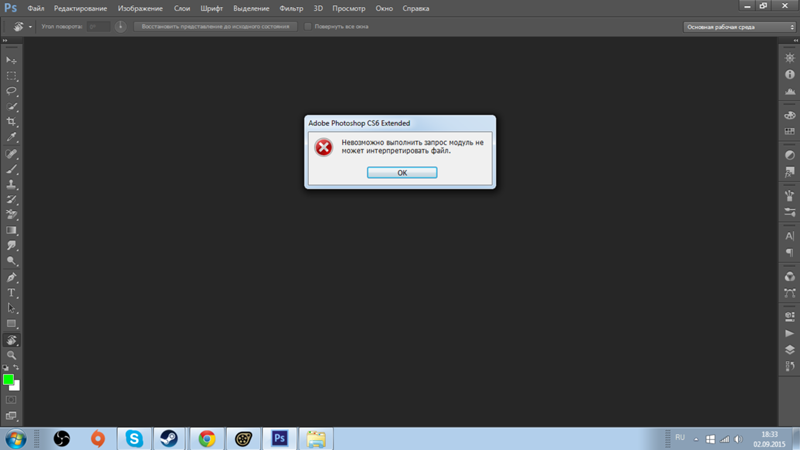Image resolution: width=800 pixels, height=450 pixels.
Task: Select the Pen tool
Action: coord(11,278)
